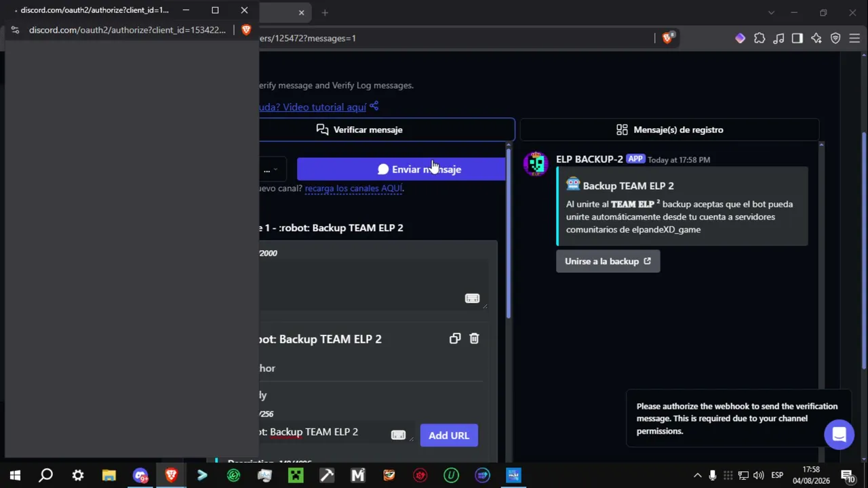This screenshot has width=868, height=488.
Task: Click the Discord popup address bar URL
Action: [127, 30]
